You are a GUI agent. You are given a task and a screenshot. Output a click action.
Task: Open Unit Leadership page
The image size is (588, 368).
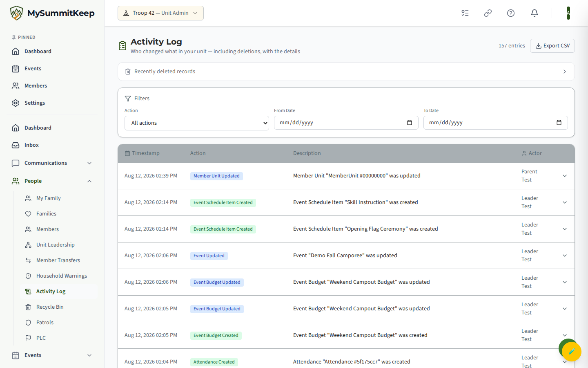click(59, 245)
